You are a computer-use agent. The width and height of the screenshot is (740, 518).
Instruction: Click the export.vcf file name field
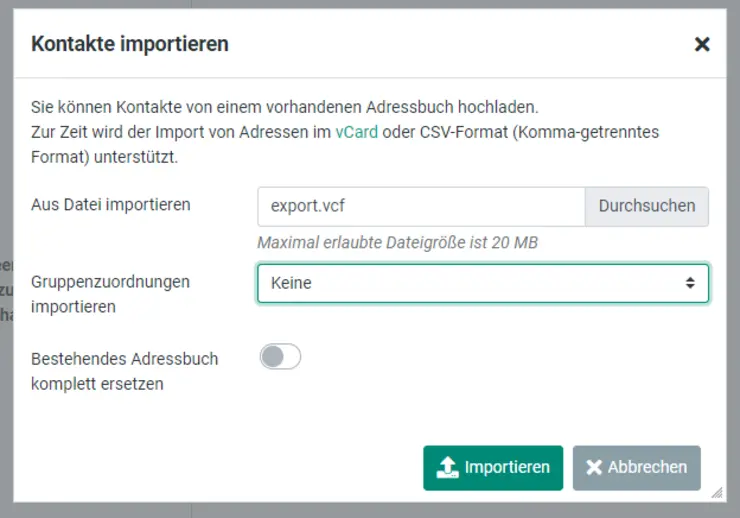point(420,206)
